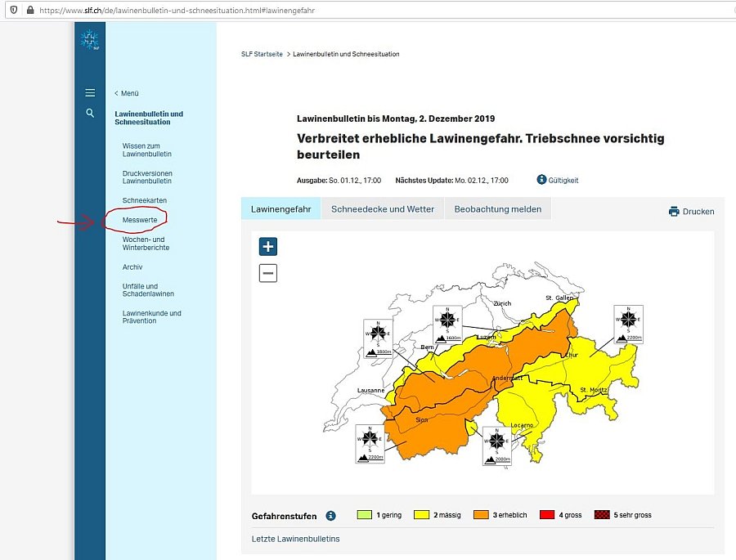Open Schneekarten sidebar link
The height and width of the screenshot is (560, 736).
click(x=145, y=200)
